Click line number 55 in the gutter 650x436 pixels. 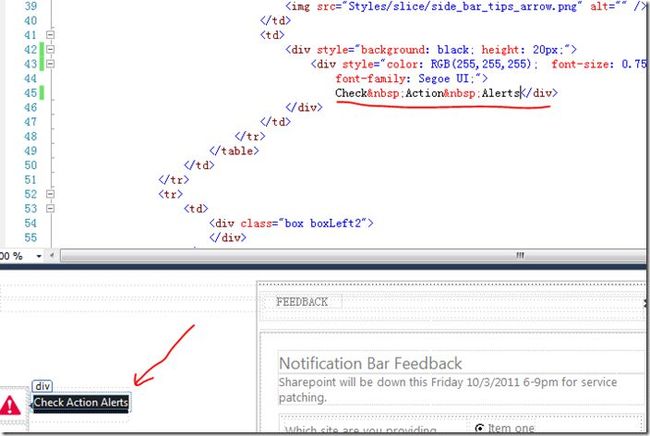pos(30,237)
